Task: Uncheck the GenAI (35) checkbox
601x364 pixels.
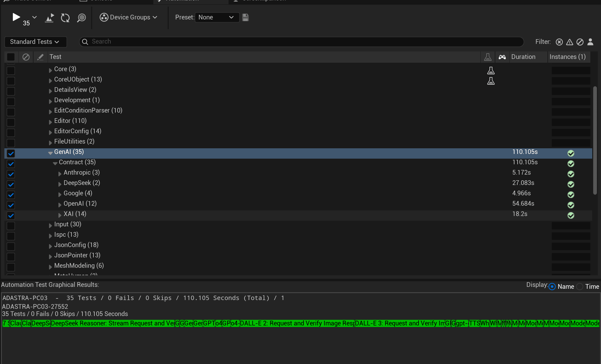Action: [x=11, y=153]
